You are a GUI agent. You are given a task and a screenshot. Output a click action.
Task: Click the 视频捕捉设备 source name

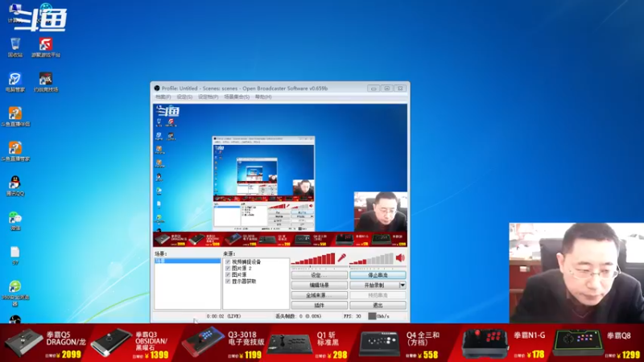pos(246,262)
